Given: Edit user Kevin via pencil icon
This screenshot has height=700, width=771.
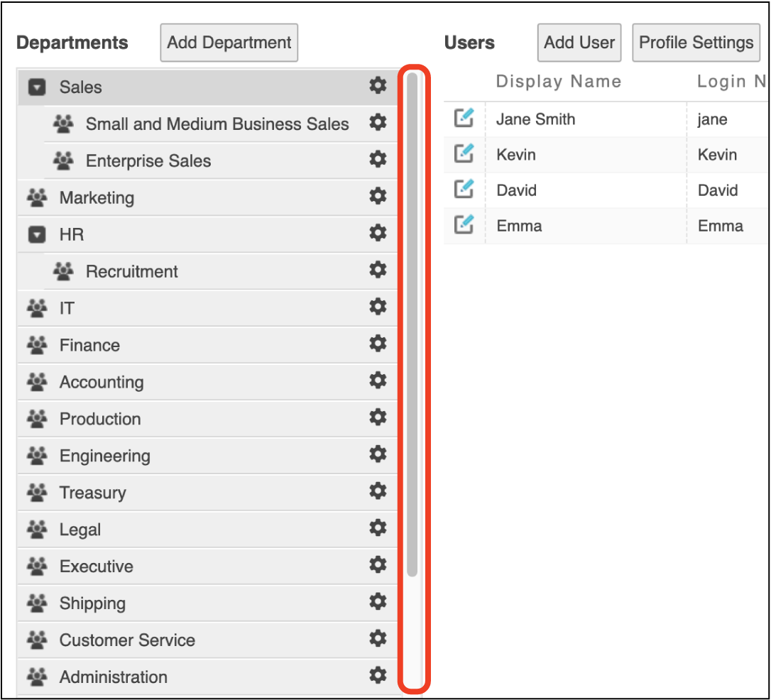Looking at the screenshot, I should (x=464, y=153).
